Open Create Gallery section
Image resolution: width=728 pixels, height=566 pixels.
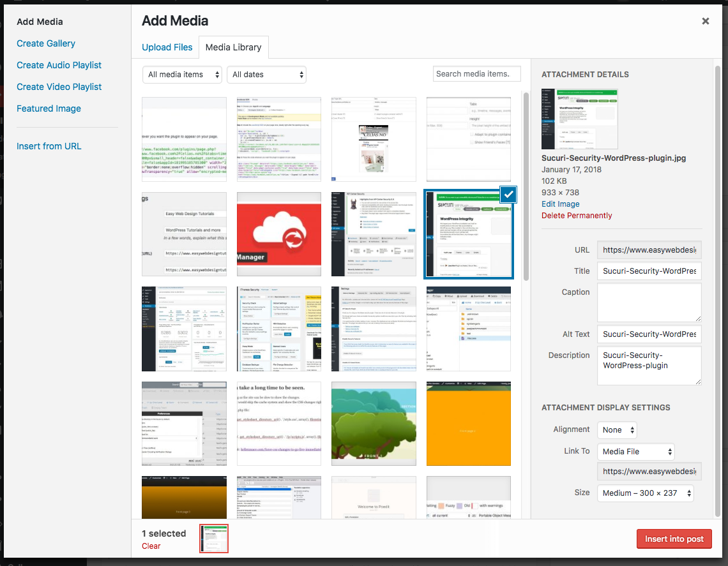point(46,43)
